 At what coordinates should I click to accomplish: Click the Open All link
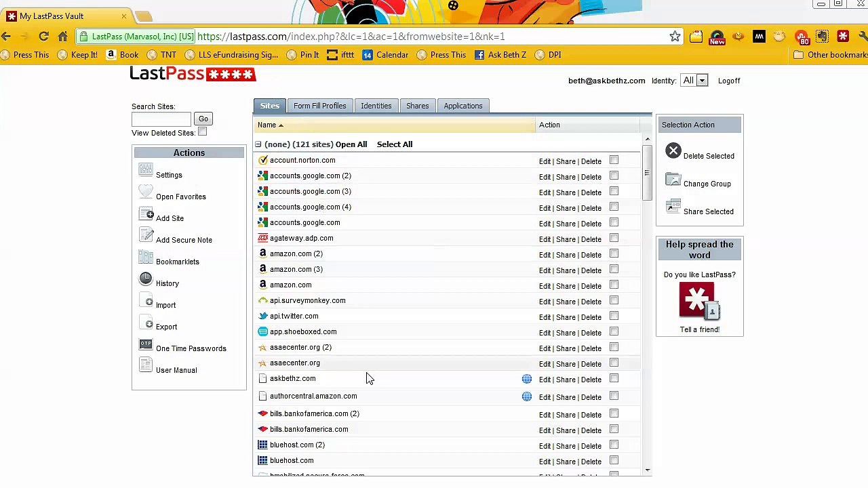click(x=351, y=144)
